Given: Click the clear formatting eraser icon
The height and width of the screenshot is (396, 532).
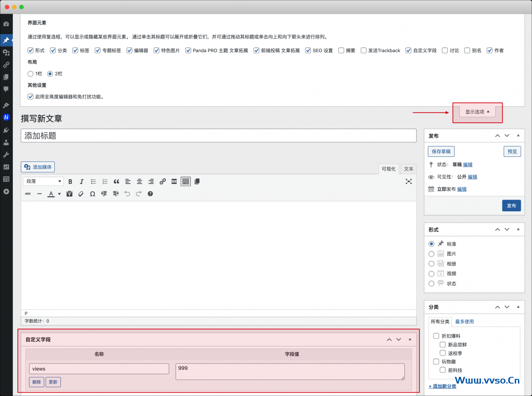Looking at the screenshot, I should tap(81, 194).
